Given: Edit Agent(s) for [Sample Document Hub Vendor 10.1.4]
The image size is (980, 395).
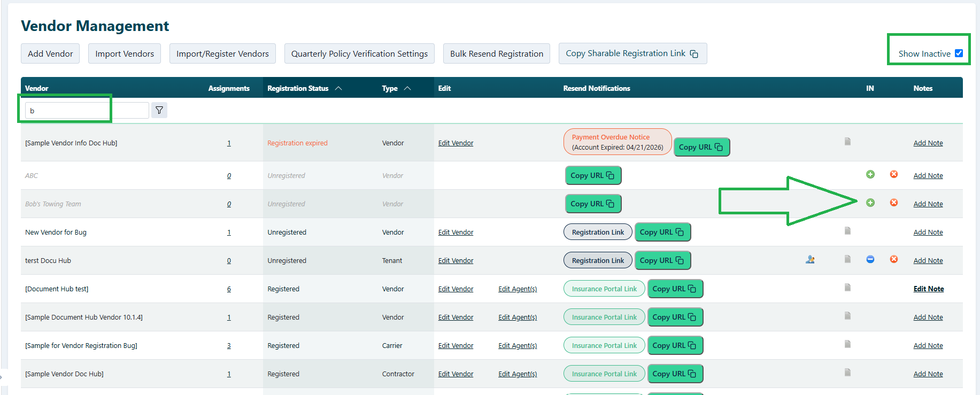Looking at the screenshot, I should pyautogui.click(x=518, y=317).
